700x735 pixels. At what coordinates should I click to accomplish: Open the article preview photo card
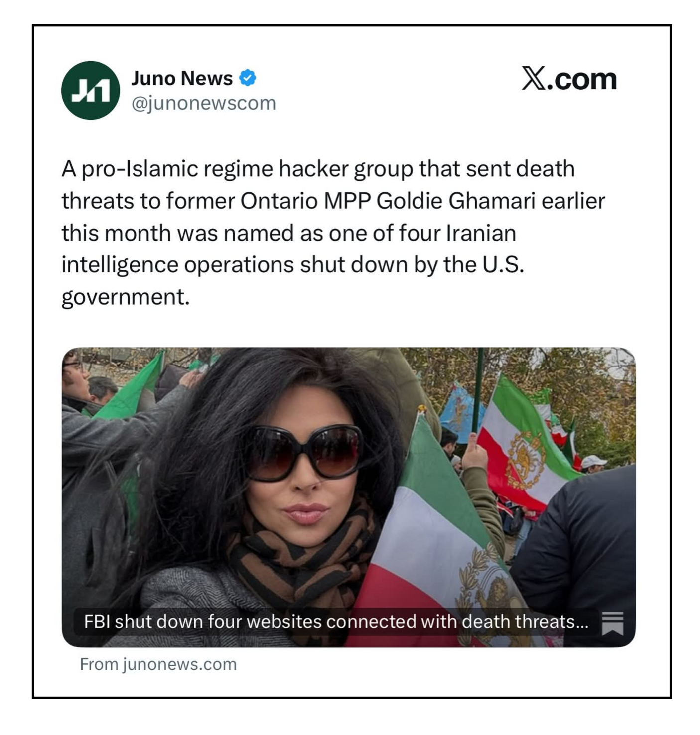[x=349, y=497]
